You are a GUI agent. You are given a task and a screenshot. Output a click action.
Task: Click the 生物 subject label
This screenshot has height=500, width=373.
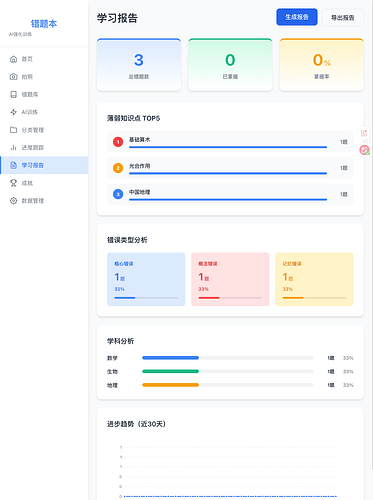112,372
